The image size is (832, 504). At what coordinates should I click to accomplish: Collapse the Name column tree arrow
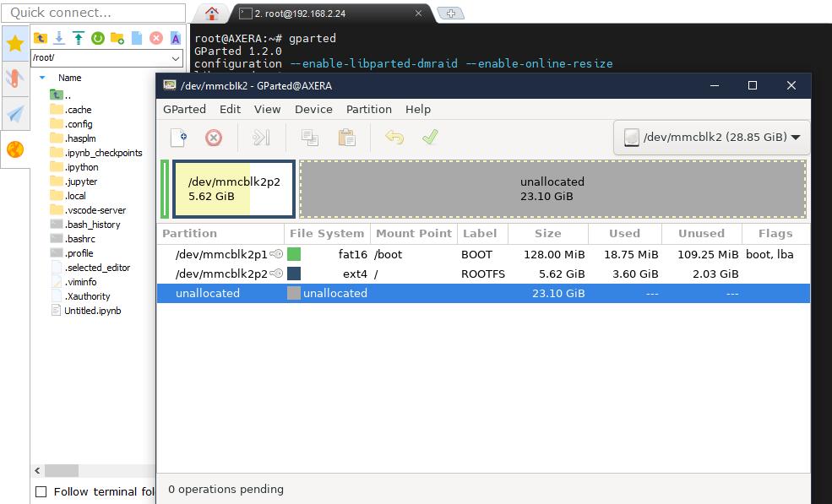[42, 78]
